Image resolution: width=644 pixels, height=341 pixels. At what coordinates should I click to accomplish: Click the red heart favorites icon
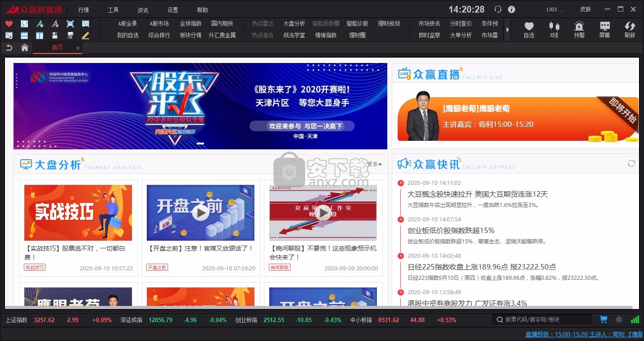tap(9, 24)
